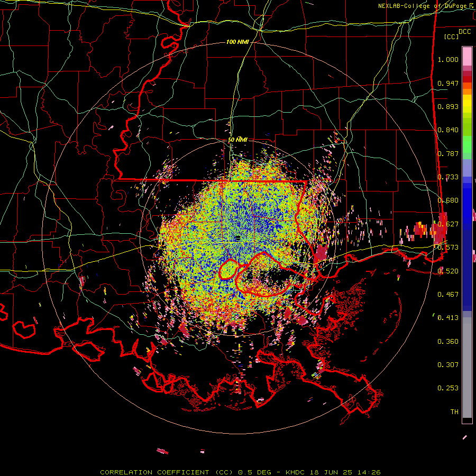Select the 0.680 scale value
Screen dimensions: 476x476
click(x=448, y=200)
